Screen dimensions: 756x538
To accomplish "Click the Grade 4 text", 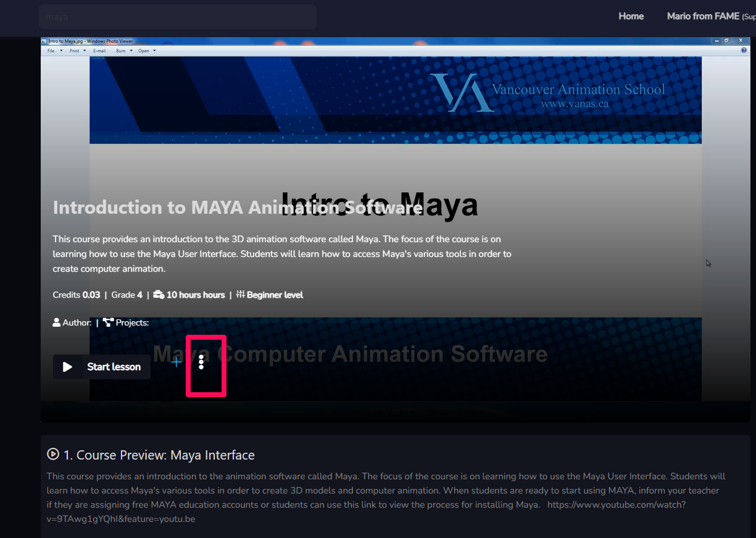I will [x=127, y=295].
